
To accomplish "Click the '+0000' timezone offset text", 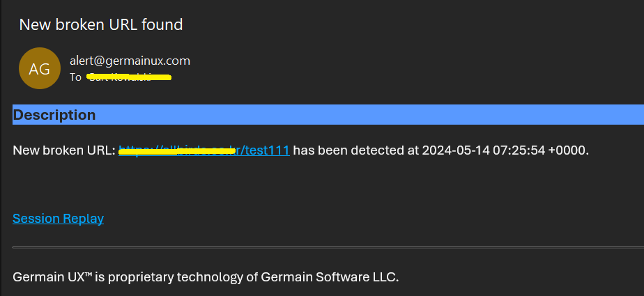I will 568,150.
